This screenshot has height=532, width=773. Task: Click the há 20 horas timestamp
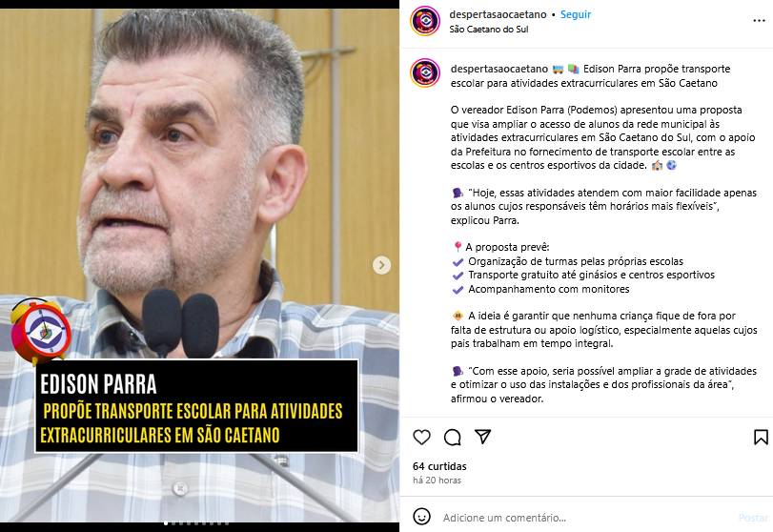[437, 481]
